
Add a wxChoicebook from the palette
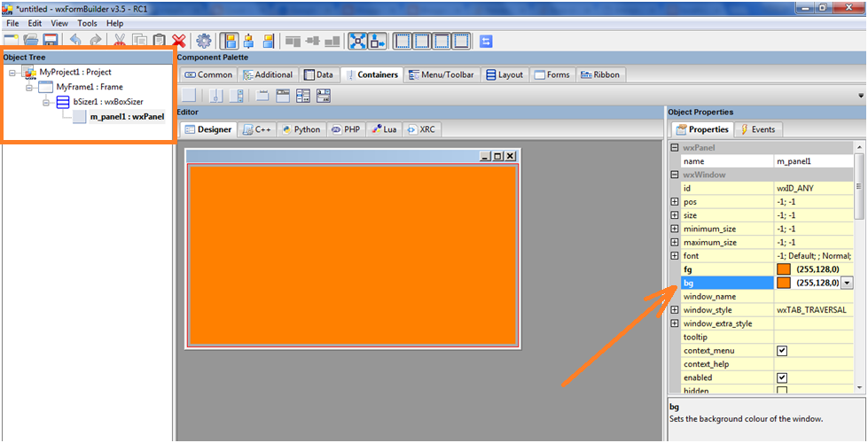[324, 95]
